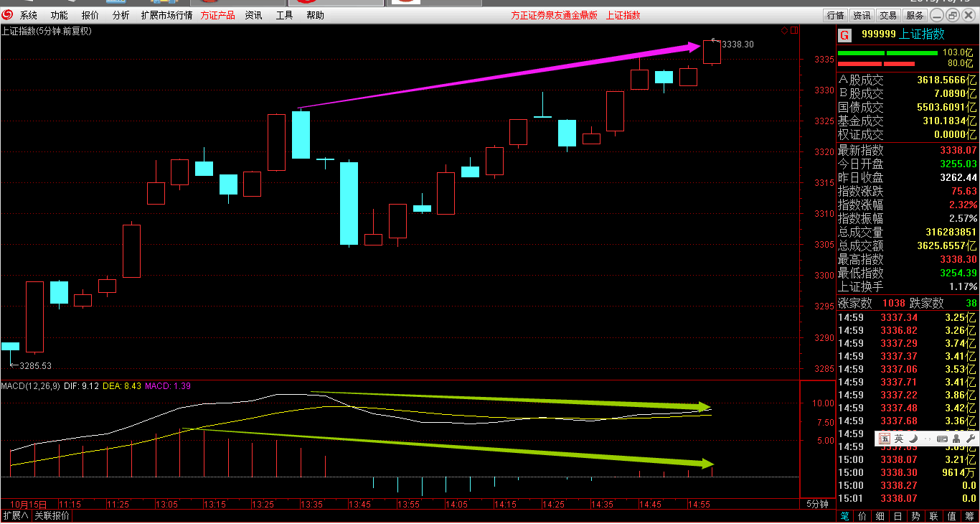Open the 分析 menu
The height and width of the screenshot is (524, 980).
(121, 15)
